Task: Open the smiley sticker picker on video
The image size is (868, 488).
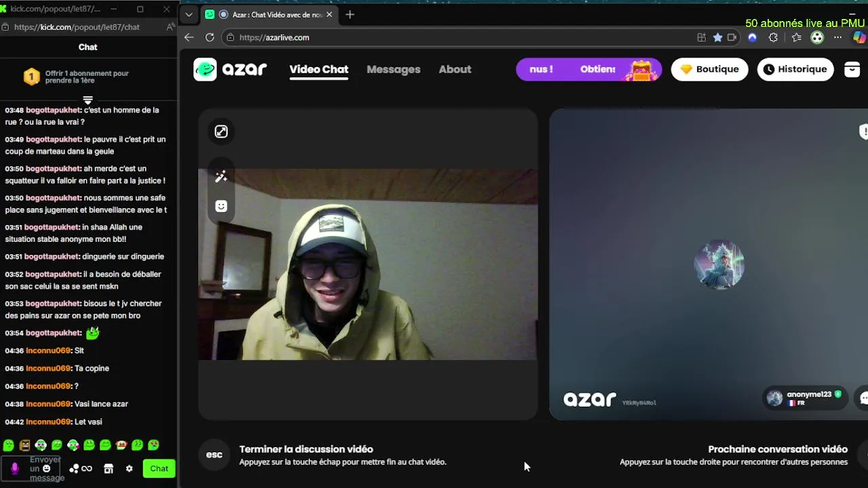Action: coord(221,206)
